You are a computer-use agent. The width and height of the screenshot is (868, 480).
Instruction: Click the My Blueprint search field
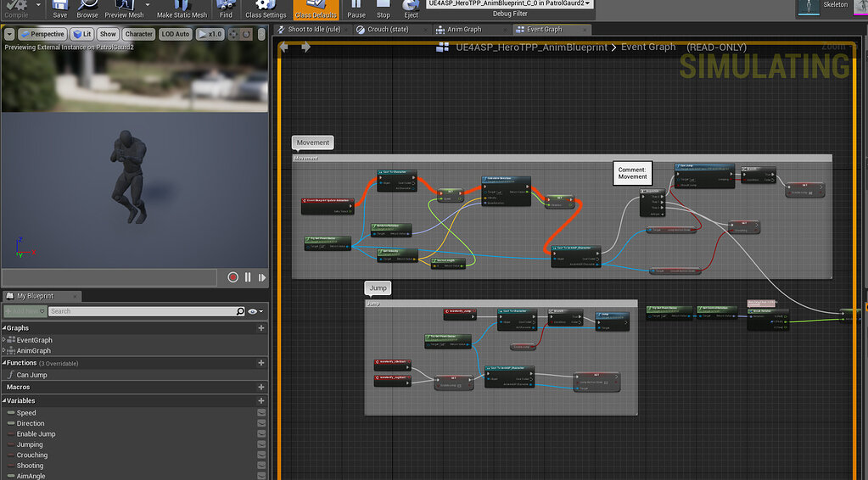144,311
